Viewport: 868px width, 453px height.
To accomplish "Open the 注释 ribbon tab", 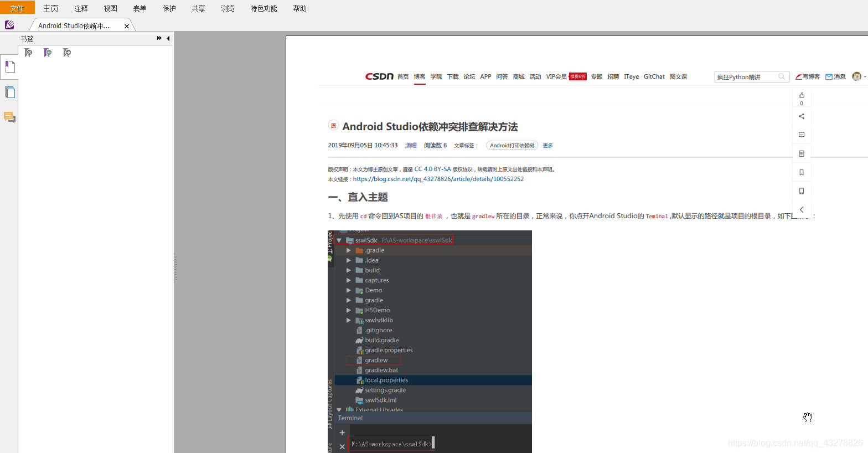I will 81,8.
